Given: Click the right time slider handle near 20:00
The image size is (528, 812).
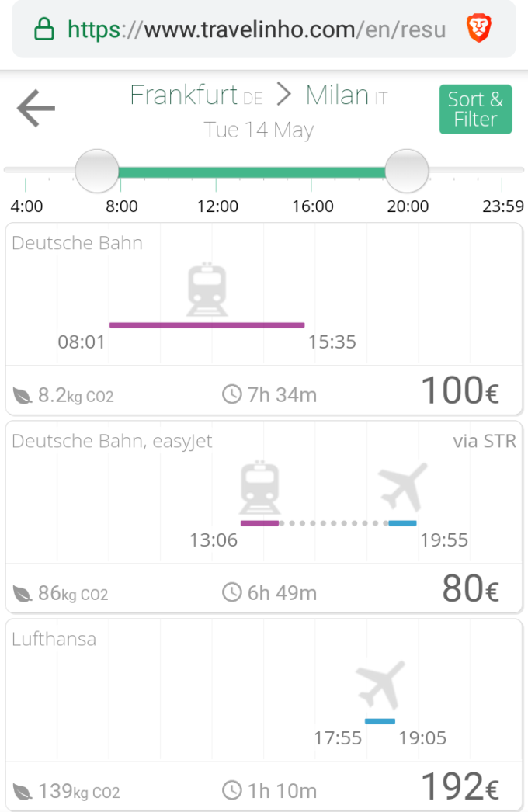Looking at the screenshot, I should tap(407, 171).
